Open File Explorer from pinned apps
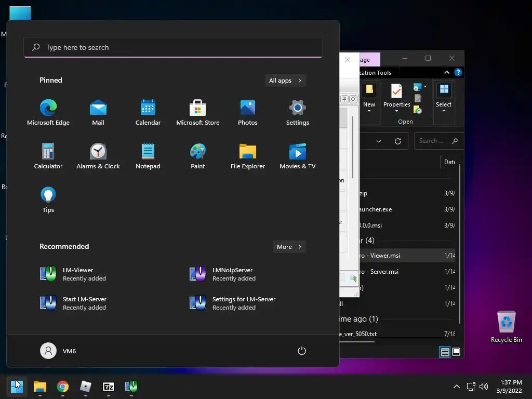This screenshot has width=532, height=399. click(248, 156)
